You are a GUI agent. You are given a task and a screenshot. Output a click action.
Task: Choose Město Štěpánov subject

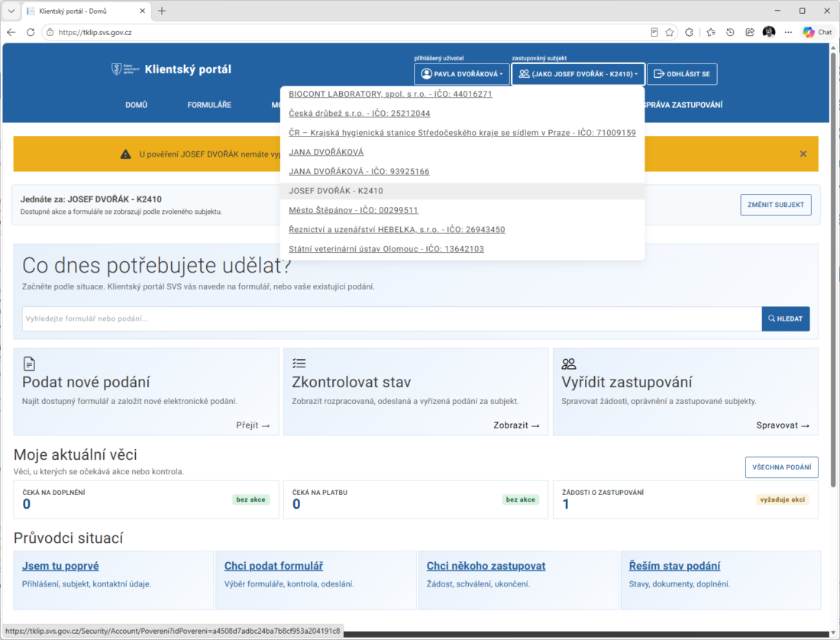pyautogui.click(x=354, y=210)
